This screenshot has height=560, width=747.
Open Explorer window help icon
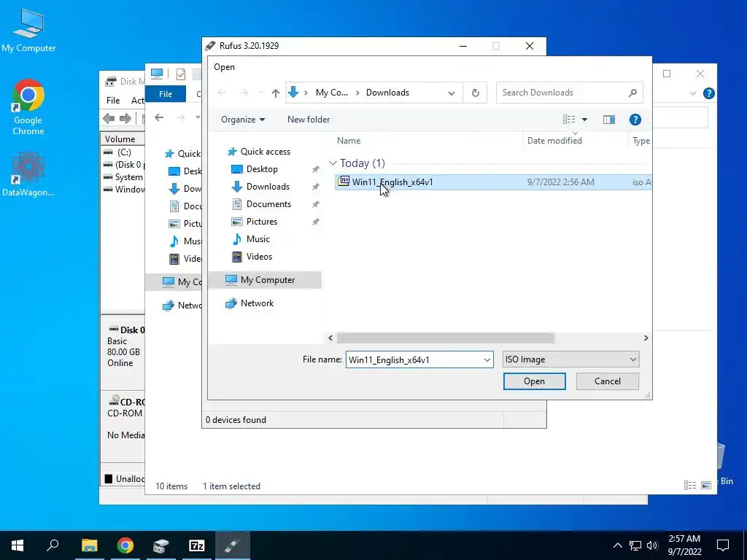tap(708, 94)
